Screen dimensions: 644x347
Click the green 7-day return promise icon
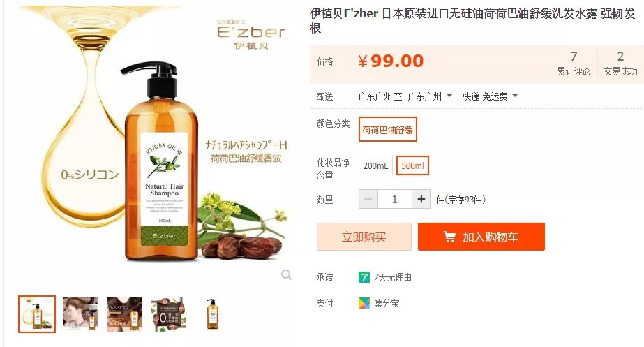[x=364, y=277]
